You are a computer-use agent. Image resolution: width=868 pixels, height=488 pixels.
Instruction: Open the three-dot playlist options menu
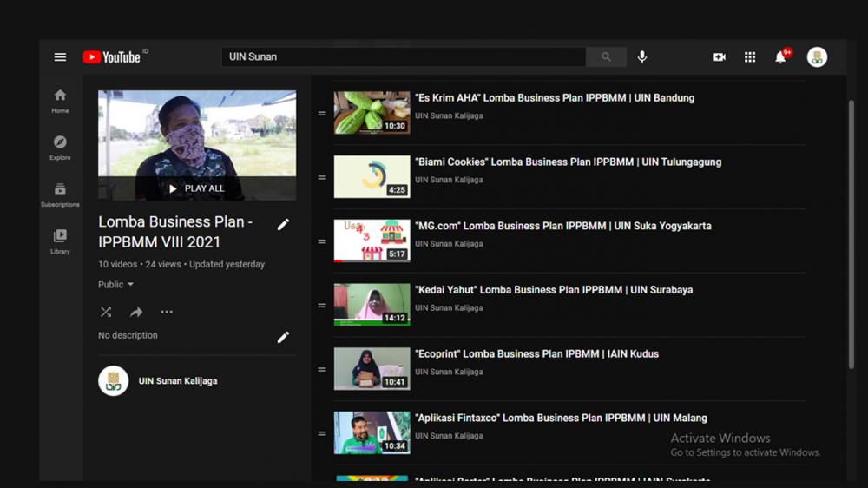coord(167,312)
